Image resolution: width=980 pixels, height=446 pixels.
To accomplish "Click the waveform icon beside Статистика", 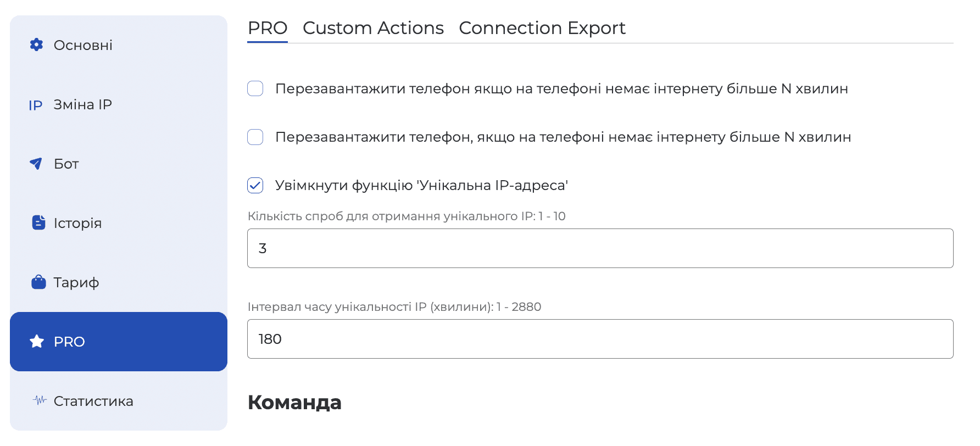I will 39,400.
